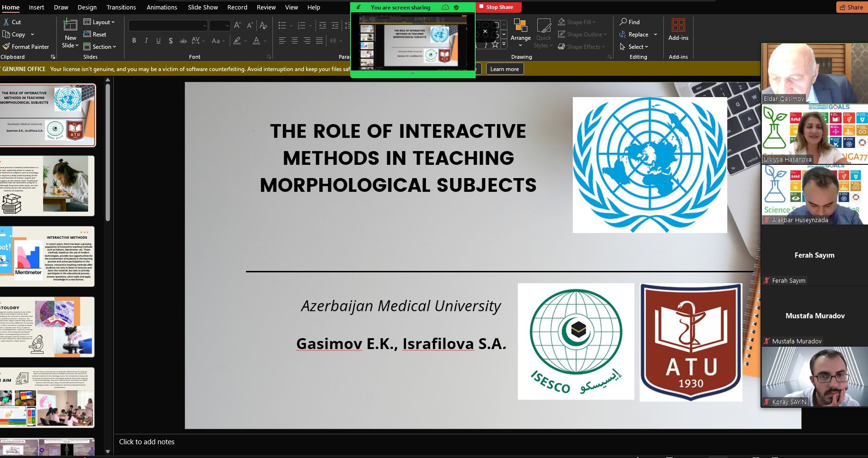
Task: Toggle text Shadow formatting
Action: (x=171, y=41)
